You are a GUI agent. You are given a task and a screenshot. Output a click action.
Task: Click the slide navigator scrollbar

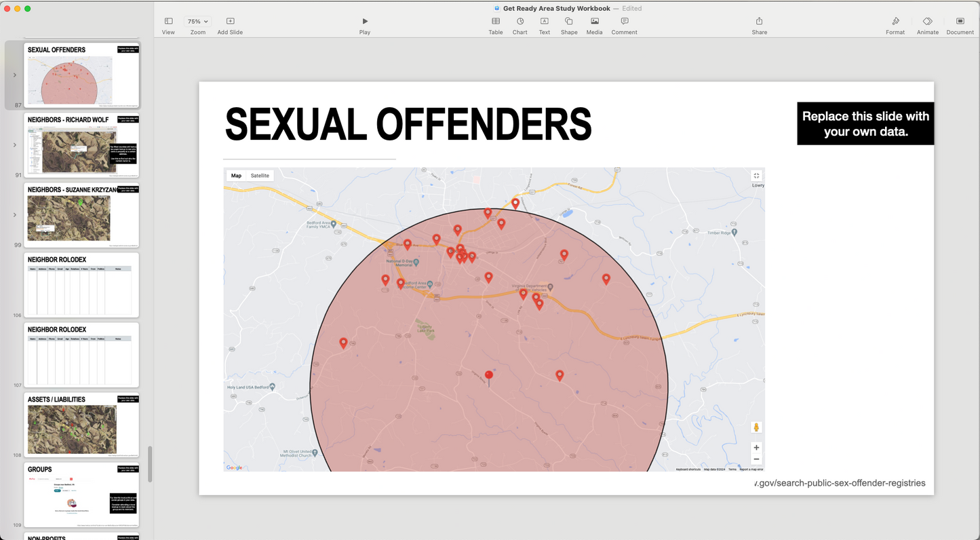tap(150, 464)
